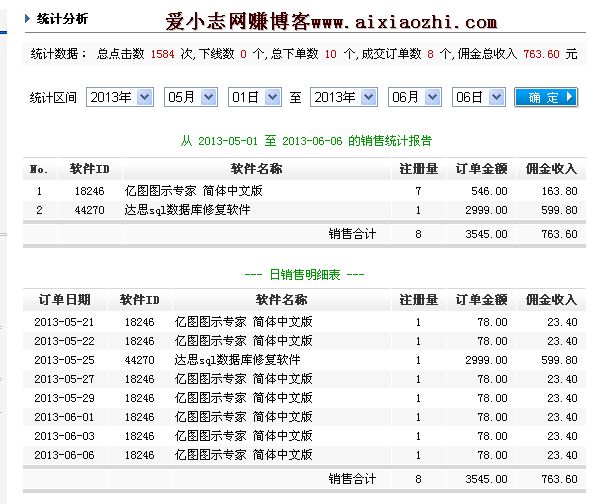Select the 达思sql数据库修复软件 row No. 2
The height and width of the screenshot is (504, 599).
pos(304,210)
